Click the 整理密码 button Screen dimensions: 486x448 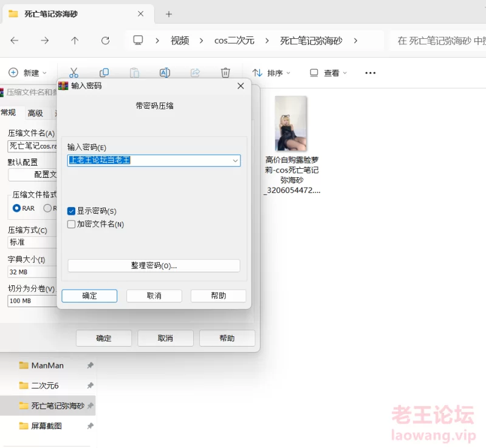154,266
